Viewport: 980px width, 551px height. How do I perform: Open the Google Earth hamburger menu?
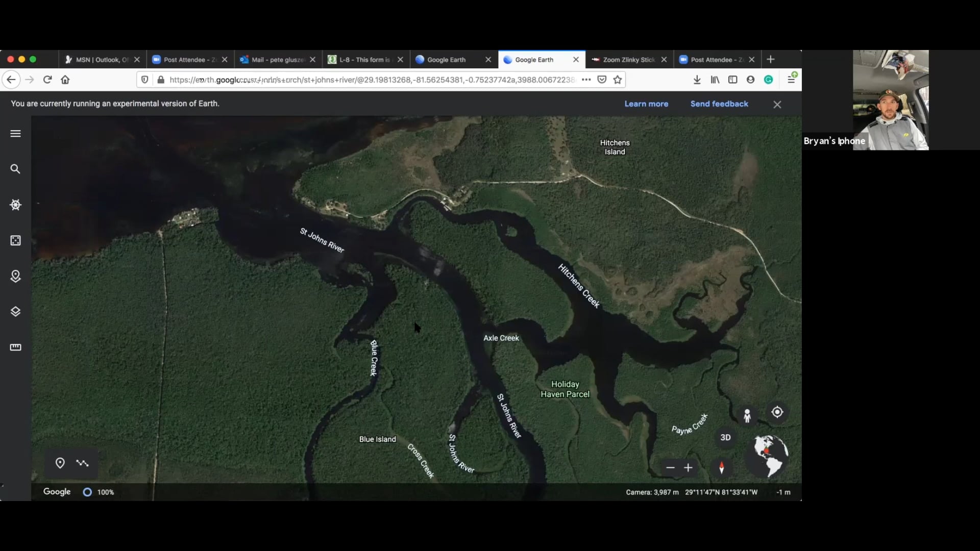coord(15,134)
